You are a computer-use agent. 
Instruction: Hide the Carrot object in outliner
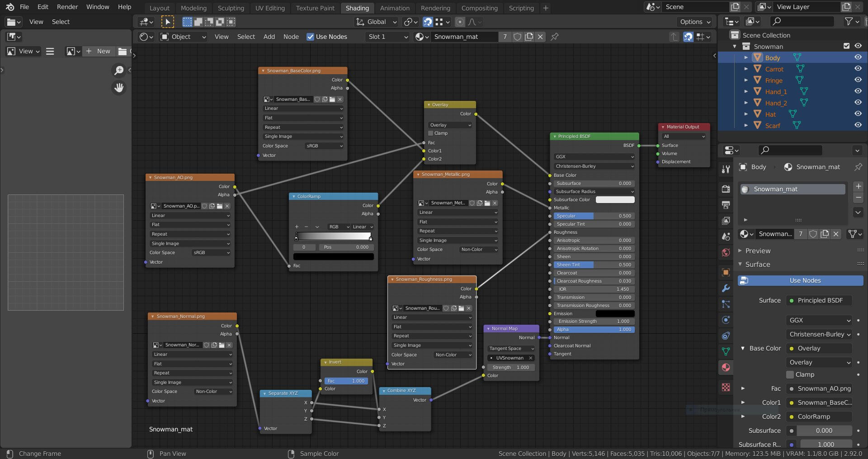[x=858, y=69]
